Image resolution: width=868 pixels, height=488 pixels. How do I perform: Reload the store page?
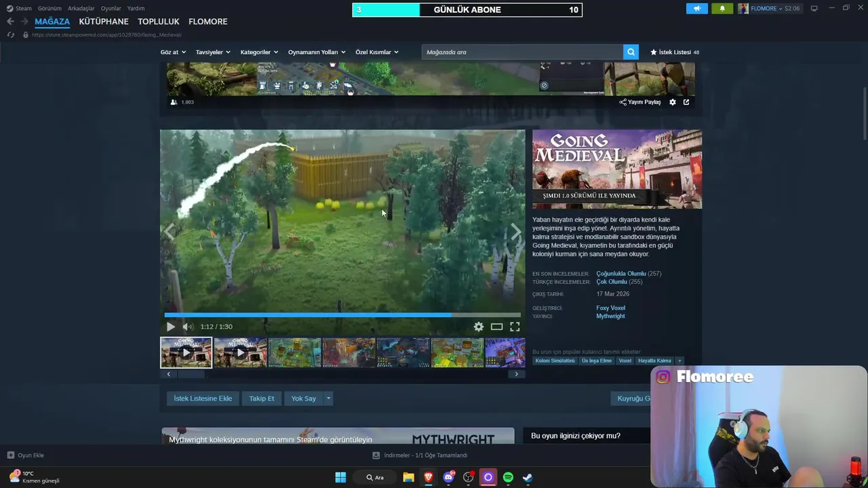(10, 35)
